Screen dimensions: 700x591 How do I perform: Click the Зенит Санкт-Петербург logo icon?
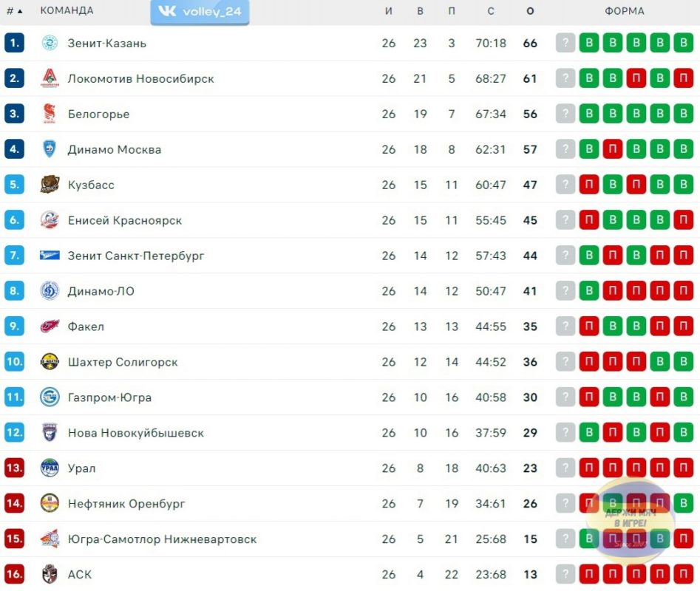[50, 255]
